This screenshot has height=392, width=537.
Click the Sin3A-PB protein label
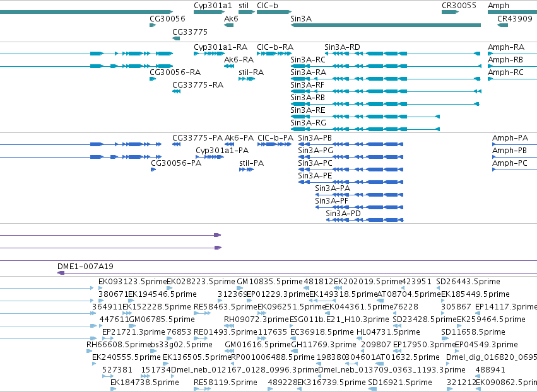315,138
